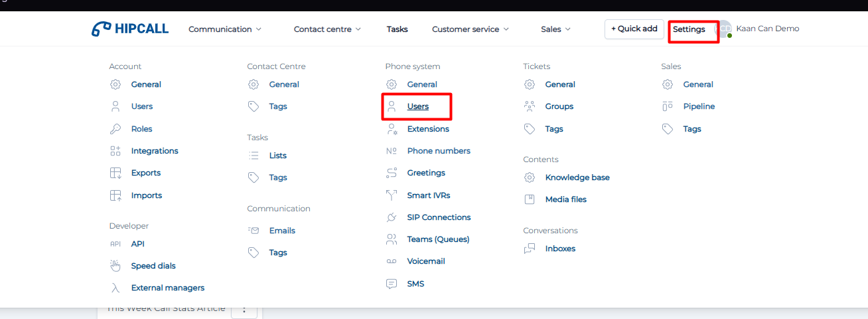Image resolution: width=868 pixels, height=319 pixels.
Task: Click the Teams (Queues) people icon
Action: point(392,239)
